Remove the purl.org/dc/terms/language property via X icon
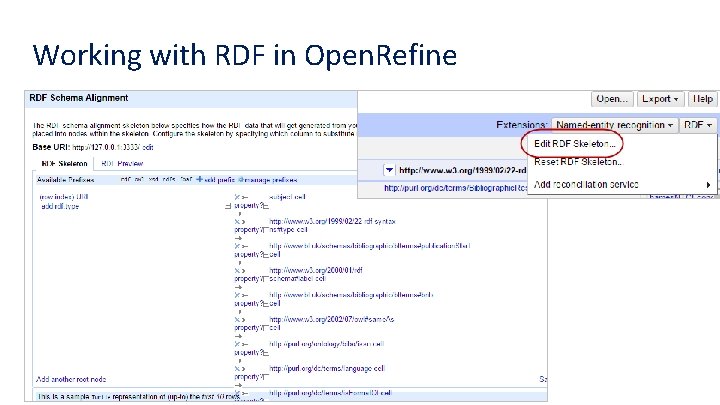This screenshot has width=720, height=405. pyautogui.click(x=237, y=369)
